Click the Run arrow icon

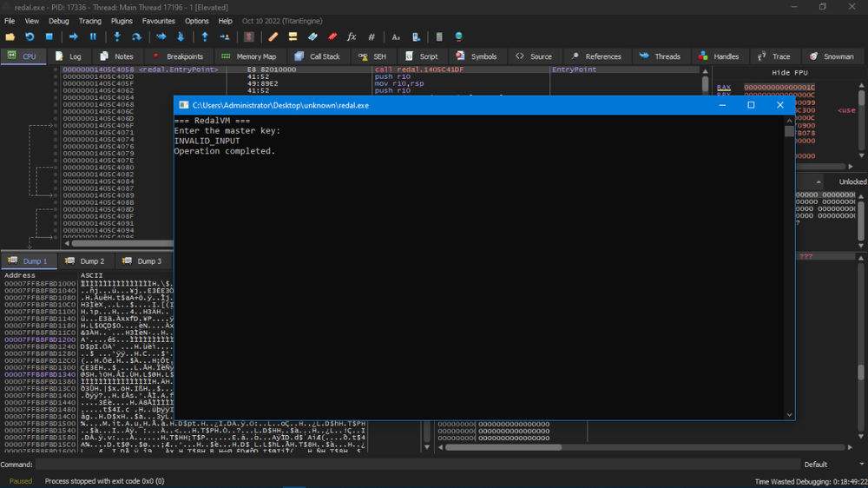(74, 37)
